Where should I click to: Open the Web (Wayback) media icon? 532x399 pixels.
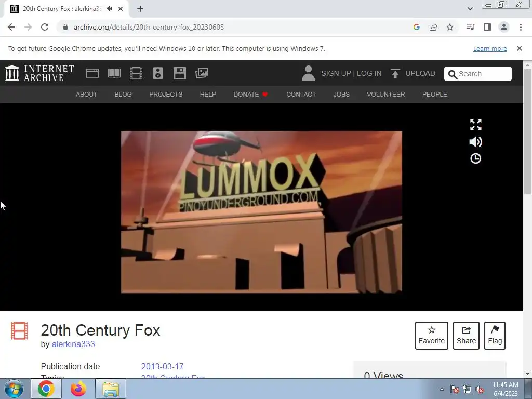(92, 73)
